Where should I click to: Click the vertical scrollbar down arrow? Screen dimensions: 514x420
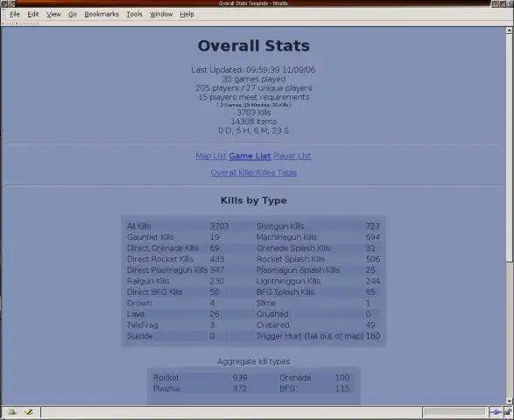click(509, 401)
